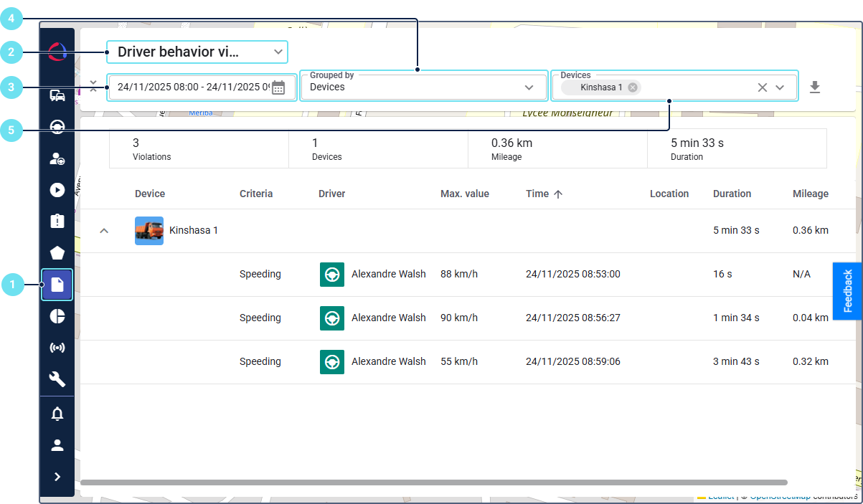Screen dimensions: 863x504
Task: Open the Reports page in the sidebar
Action: point(57,285)
